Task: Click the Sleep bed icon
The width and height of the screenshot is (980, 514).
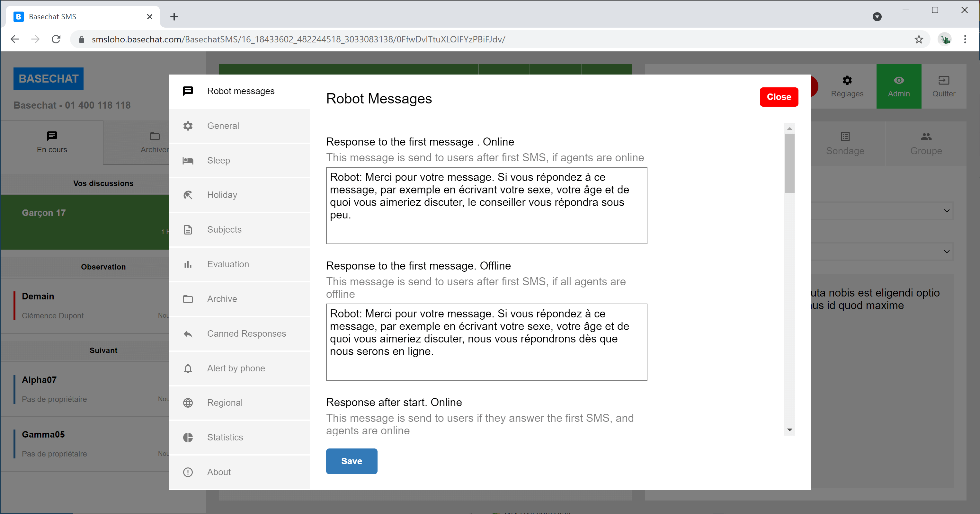Action: click(x=188, y=161)
